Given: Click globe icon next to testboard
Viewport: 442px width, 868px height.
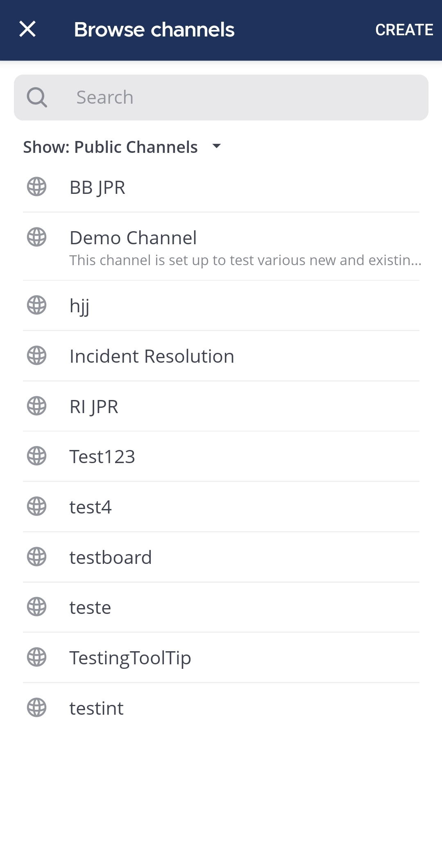Looking at the screenshot, I should point(36,557).
